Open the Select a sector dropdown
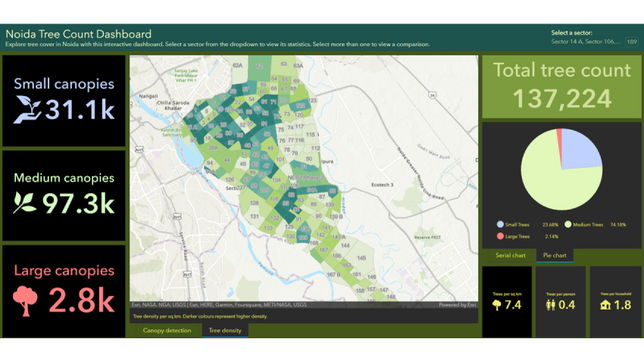This screenshot has width=644, height=364. pos(586,42)
